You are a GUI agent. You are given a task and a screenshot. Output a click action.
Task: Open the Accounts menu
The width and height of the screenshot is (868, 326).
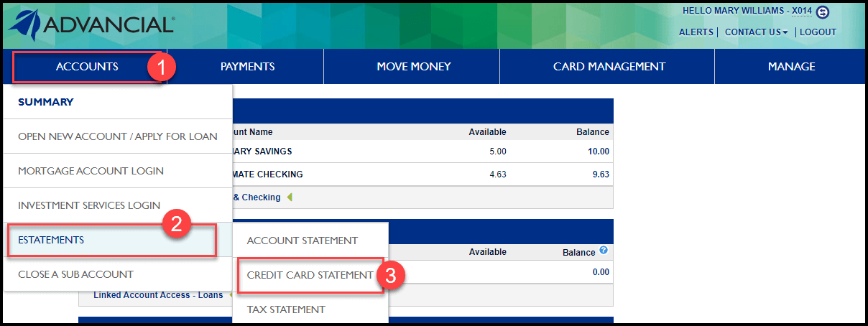[x=87, y=67]
